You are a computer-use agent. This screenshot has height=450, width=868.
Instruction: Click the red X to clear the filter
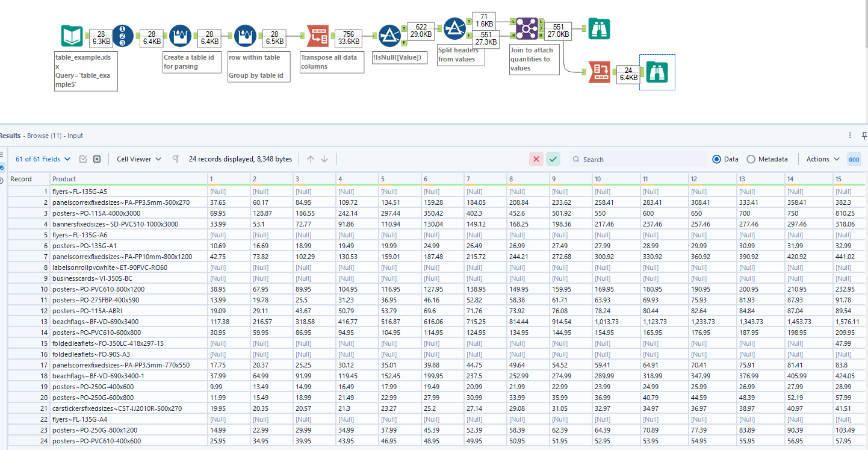[536, 158]
